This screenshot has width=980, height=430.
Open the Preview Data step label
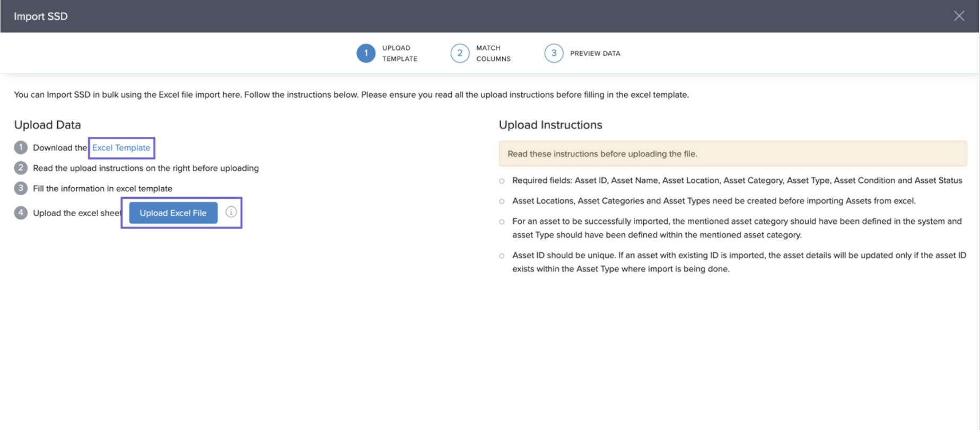(594, 54)
